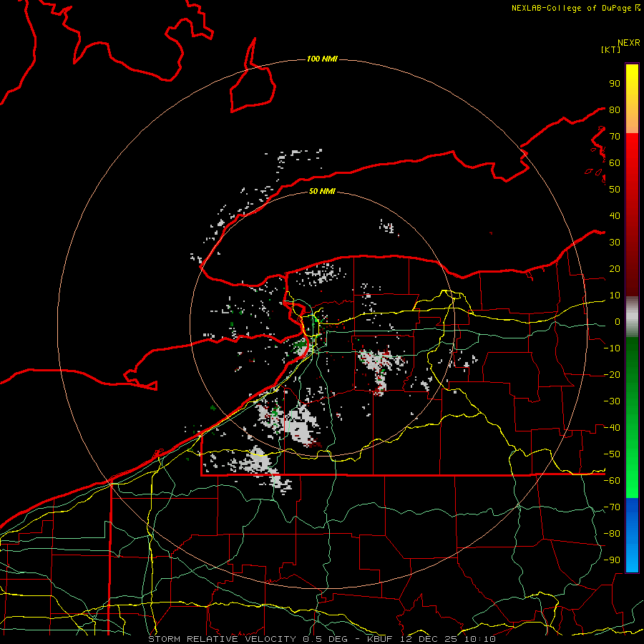Viewport: 644px width, 644px height.
Task: Click the -90 value on the velocity scale
Action: coord(612,560)
